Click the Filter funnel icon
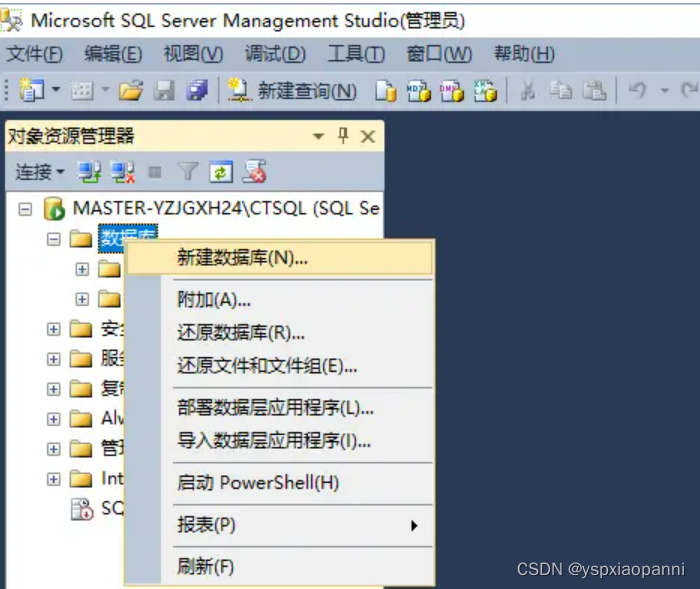Screen dimensions: 700x589 coord(188,172)
